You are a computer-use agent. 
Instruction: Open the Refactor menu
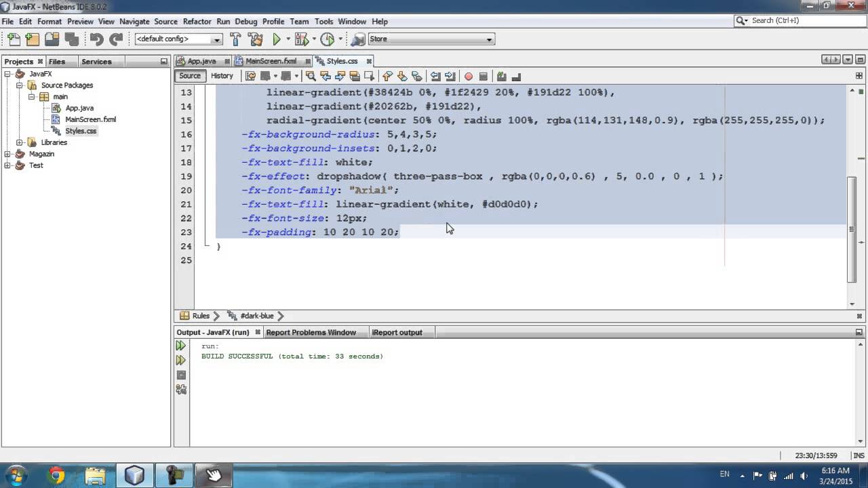[x=197, y=21]
